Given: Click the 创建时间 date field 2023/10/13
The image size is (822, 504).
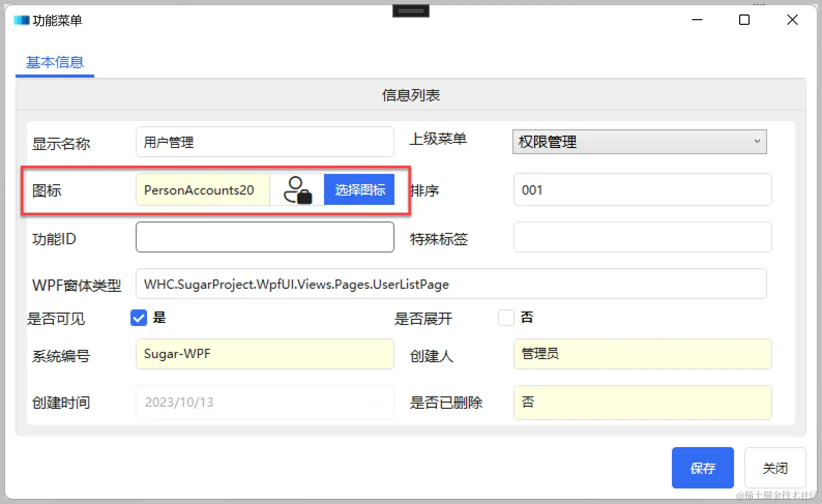Looking at the screenshot, I should point(265,402).
